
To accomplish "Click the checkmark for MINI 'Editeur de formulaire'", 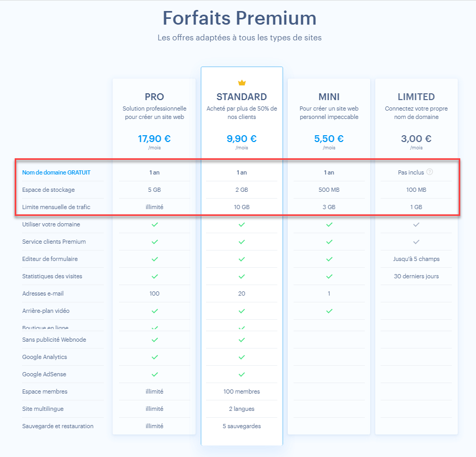I will click(x=329, y=259).
